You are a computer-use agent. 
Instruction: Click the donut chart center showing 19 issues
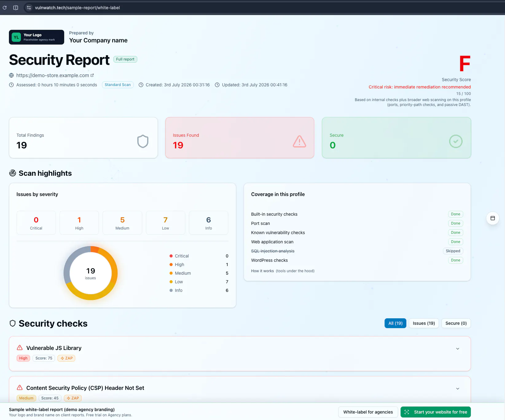[91, 273]
